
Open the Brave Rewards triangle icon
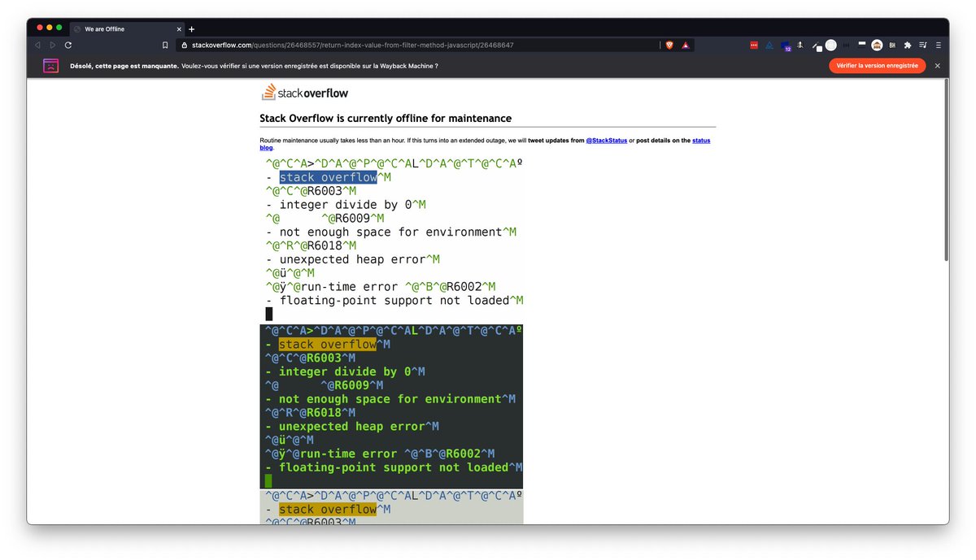click(686, 46)
